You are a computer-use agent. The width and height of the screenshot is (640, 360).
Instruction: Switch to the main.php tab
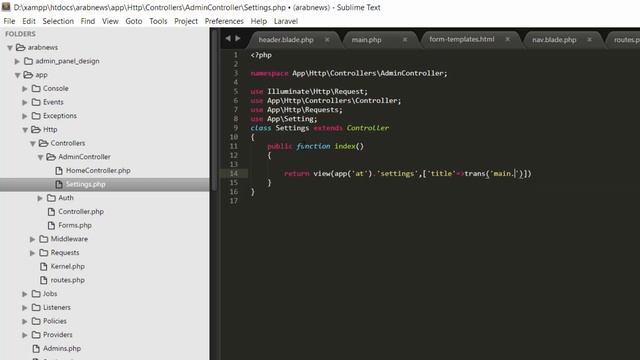[366, 40]
